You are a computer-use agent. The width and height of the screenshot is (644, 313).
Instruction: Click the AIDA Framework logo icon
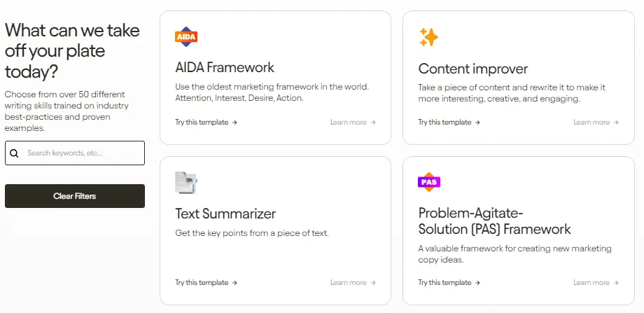click(x=186, y=36)
